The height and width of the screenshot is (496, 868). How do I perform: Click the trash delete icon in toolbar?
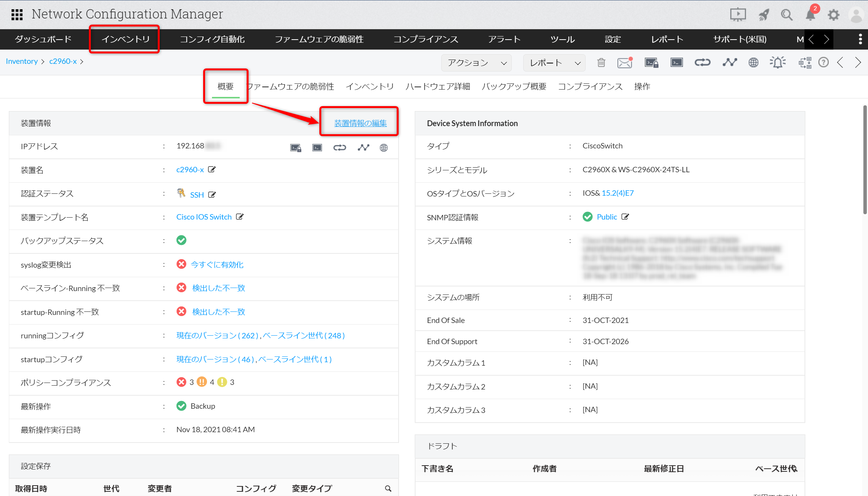(x=601, y=62)
